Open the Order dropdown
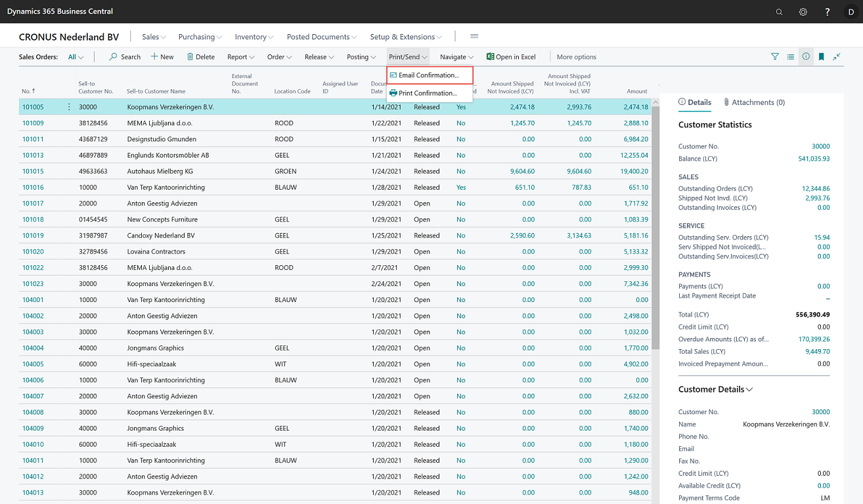The image size is (863, 504). 280,57
